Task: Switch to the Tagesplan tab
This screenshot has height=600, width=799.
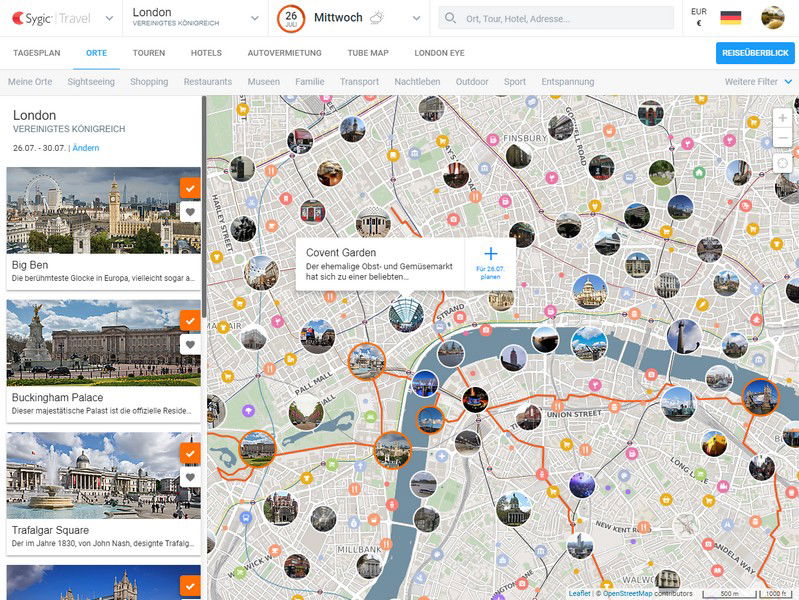Action: point(37,53)
